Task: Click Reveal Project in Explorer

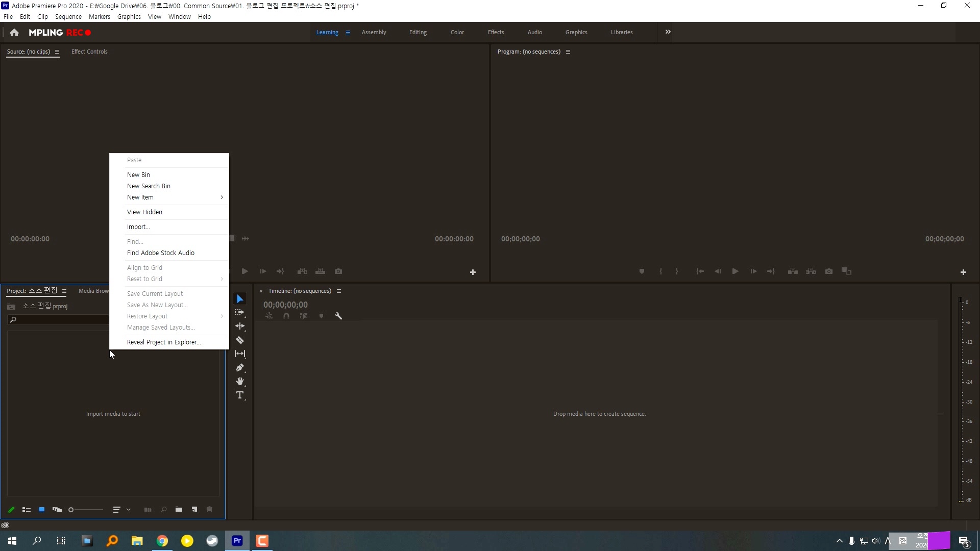Action: tap(163, 342)
